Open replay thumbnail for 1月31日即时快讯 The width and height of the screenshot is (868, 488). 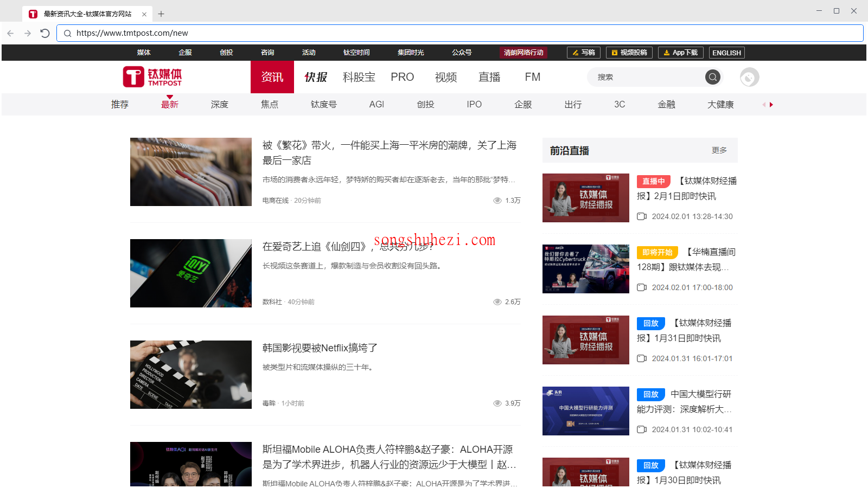(x=586, y=340)
